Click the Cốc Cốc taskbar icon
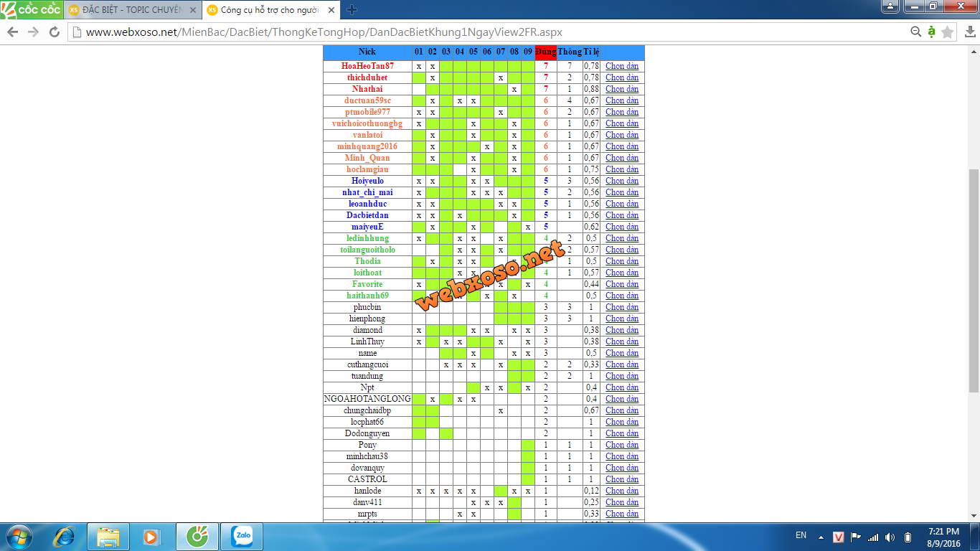Viewport: 980px width, 551px height. (197, 537)
